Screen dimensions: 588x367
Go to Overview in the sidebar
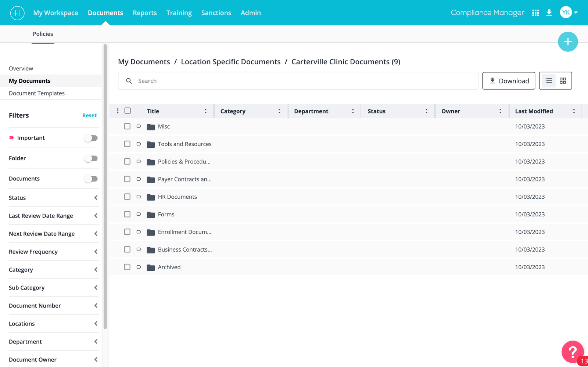(21, 68)
